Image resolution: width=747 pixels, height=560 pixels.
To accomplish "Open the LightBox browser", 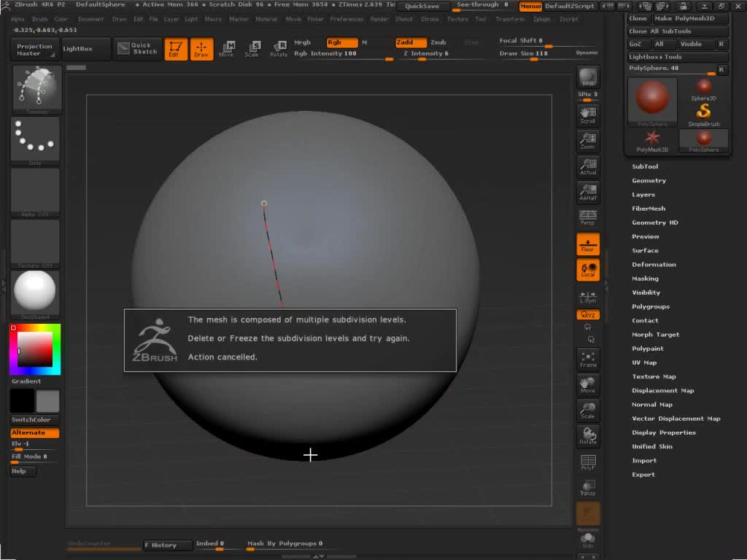I will point(86,49).
